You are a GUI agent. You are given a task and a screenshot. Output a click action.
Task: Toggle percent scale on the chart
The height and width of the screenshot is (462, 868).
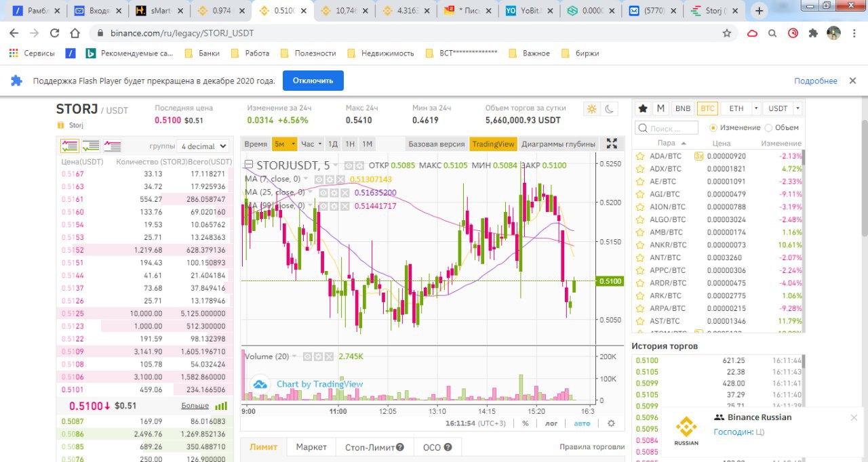click(x=525, y=423)
